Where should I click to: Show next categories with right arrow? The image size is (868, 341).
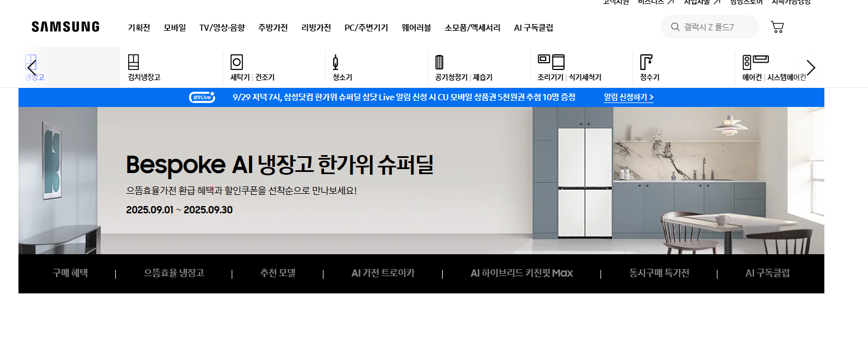pos(811,68)
